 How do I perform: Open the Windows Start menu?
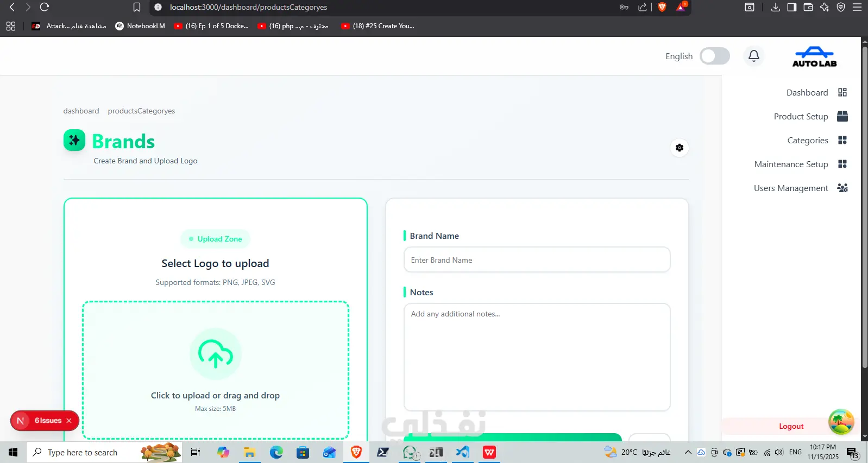click(x=13, y=452)
